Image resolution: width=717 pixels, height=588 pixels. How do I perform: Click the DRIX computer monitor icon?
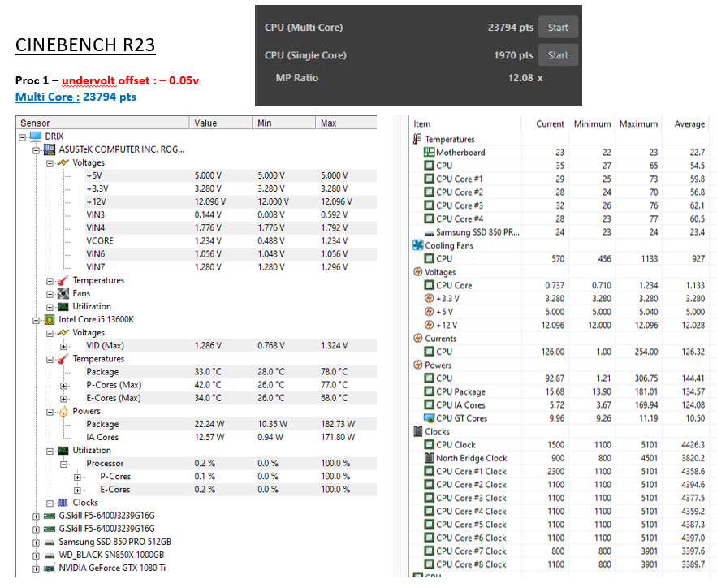(36, 136)
